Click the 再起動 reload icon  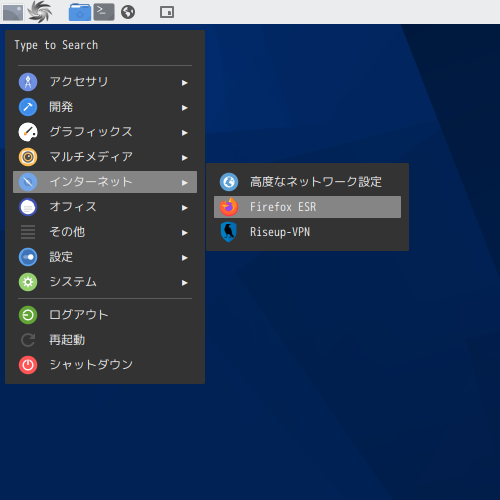point(28,340)
